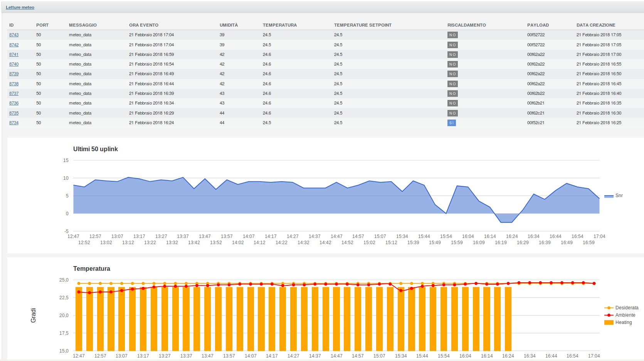Click the DATA CREAZIONE column header
This screenshot has height=361, width=644.
pyautogui.click(x=595, y=25)
